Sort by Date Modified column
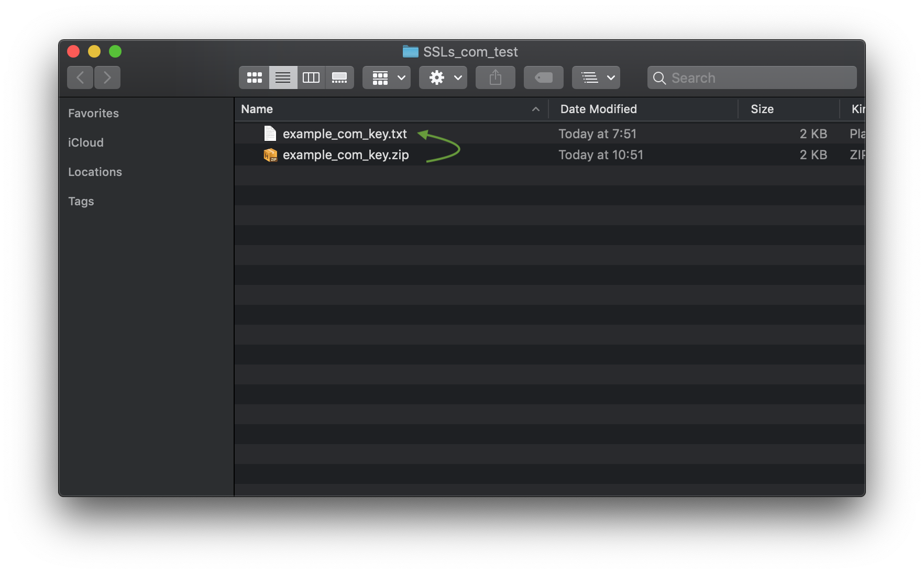 tap(643, 109)
